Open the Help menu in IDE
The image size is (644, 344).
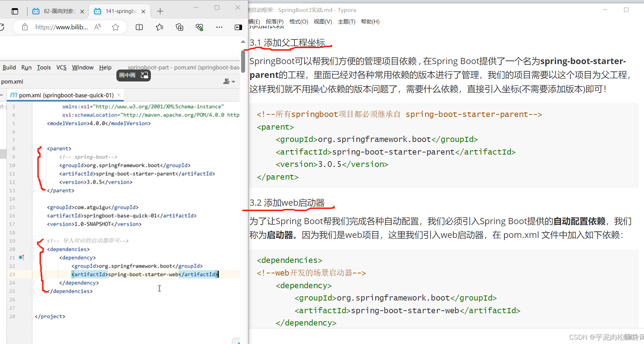point(105,67)
